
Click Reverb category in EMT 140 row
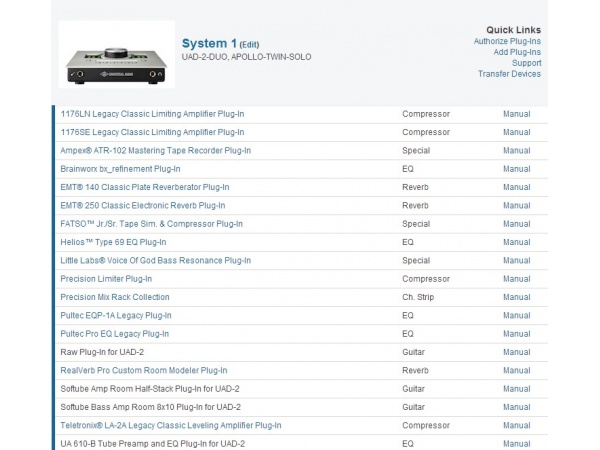415,188
